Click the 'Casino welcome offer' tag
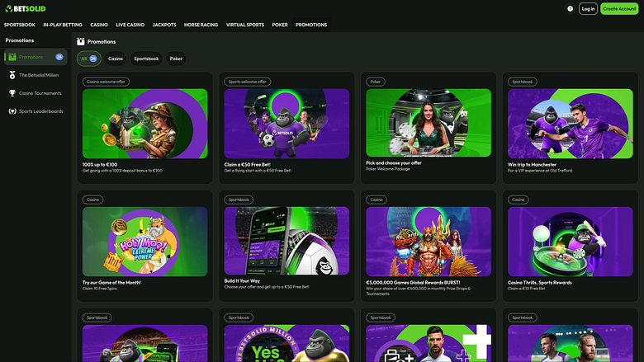 click(x=106, y=82)
